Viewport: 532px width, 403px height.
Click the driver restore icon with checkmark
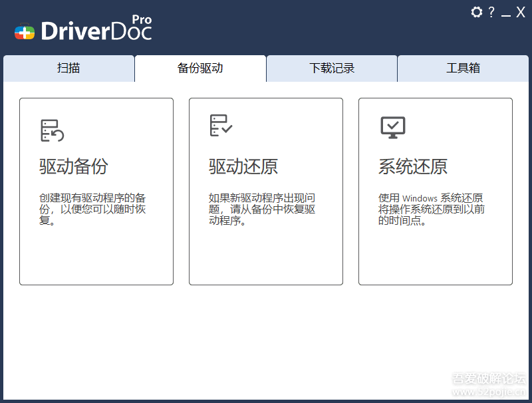pyautogui.click(x=221, y=125)
